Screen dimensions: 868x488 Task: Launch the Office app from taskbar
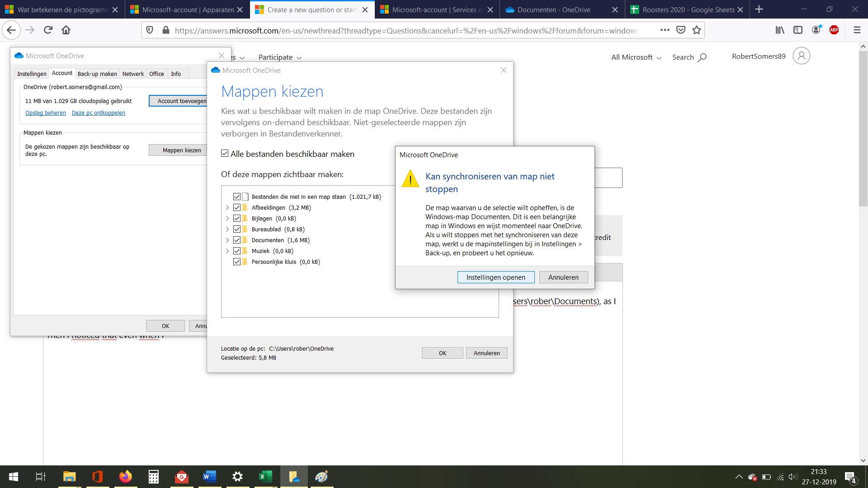point(97,477)
